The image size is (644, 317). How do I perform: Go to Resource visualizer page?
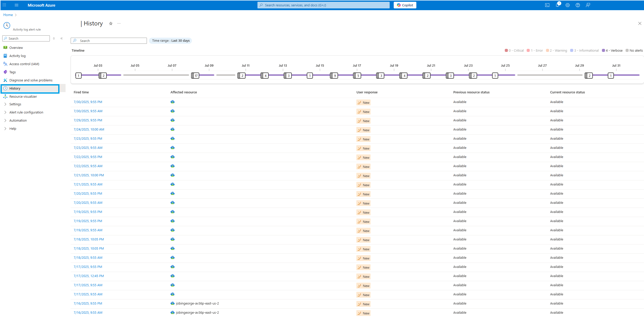coord(23,97)
